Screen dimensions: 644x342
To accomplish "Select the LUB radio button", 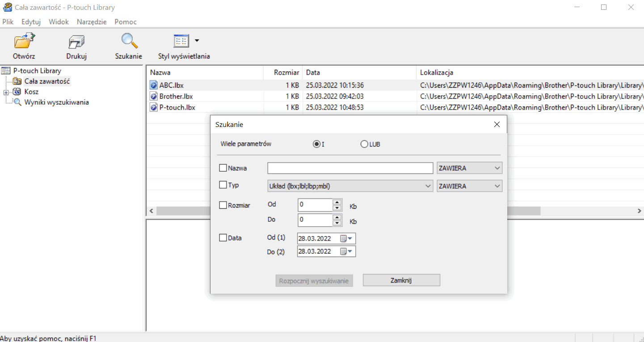I will point(364,144).
